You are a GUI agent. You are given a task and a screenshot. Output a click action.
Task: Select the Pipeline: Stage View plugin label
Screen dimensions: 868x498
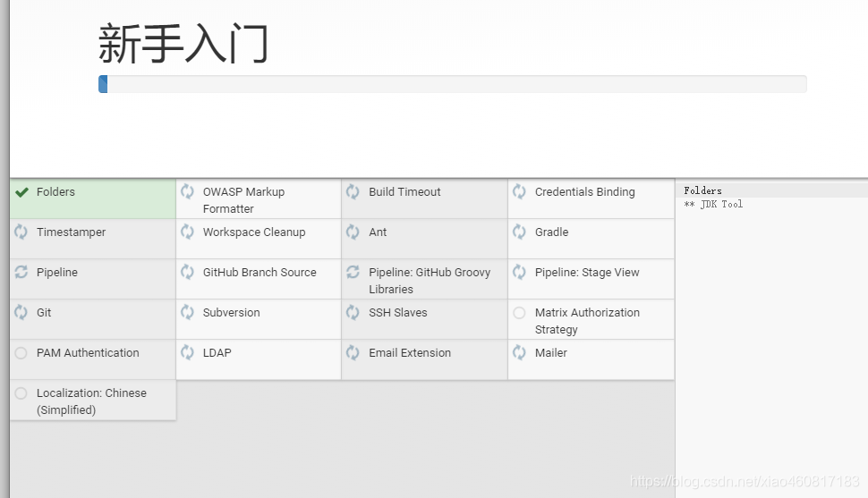pyautogui.click(x=587, y=272)
